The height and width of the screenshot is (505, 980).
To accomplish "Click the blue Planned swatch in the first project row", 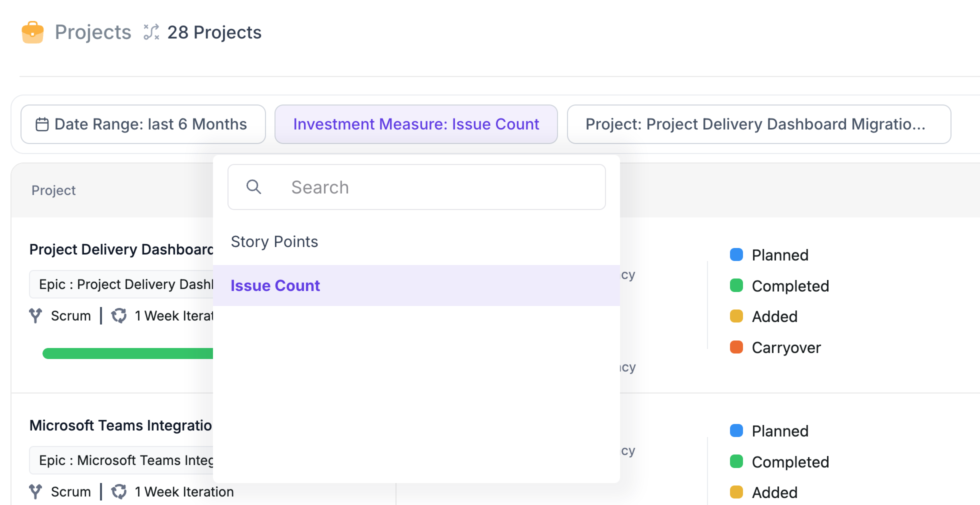I will pyautogui.click(x=736, y=254).
